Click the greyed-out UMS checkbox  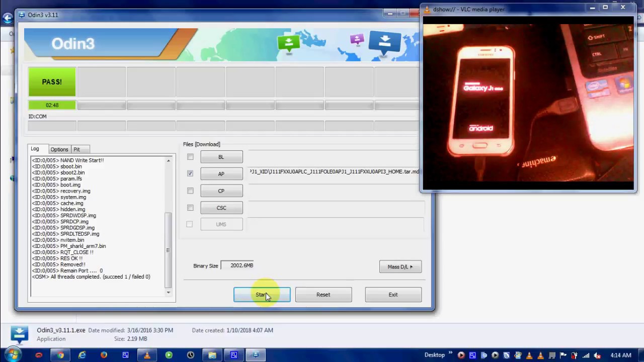(x=190, y=224)
